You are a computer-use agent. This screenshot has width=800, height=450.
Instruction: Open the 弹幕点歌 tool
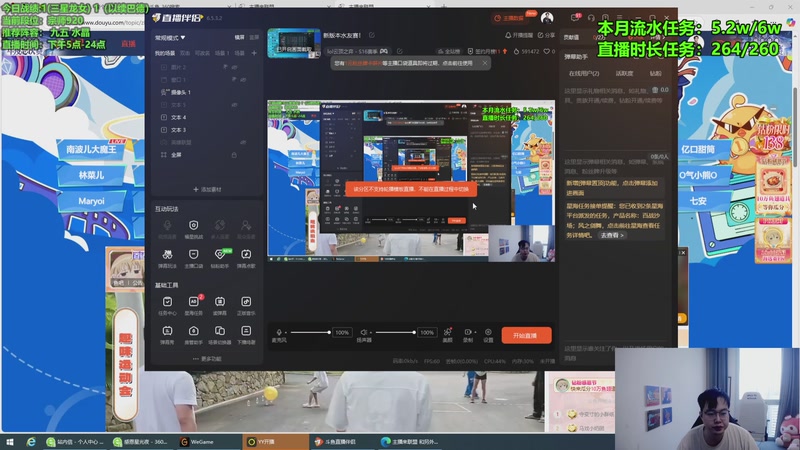point(246,258)
